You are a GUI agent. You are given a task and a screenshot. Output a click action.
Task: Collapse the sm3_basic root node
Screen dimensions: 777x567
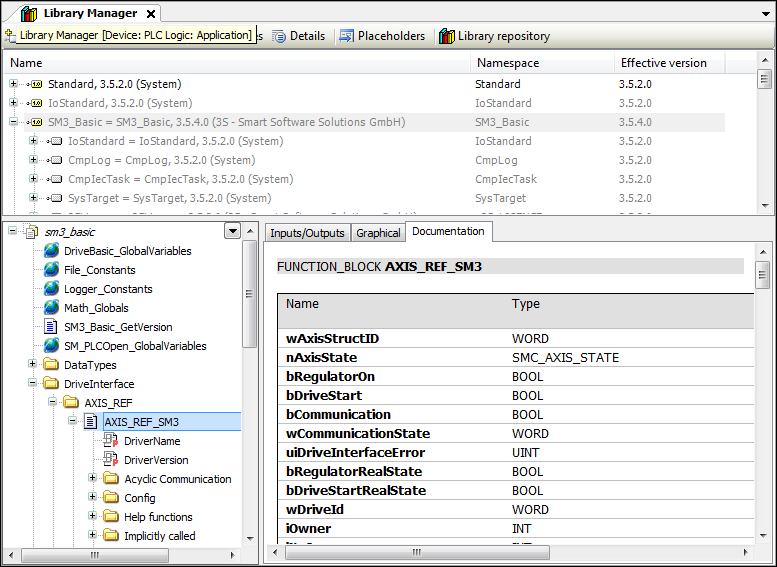click(x=13, y=231)
